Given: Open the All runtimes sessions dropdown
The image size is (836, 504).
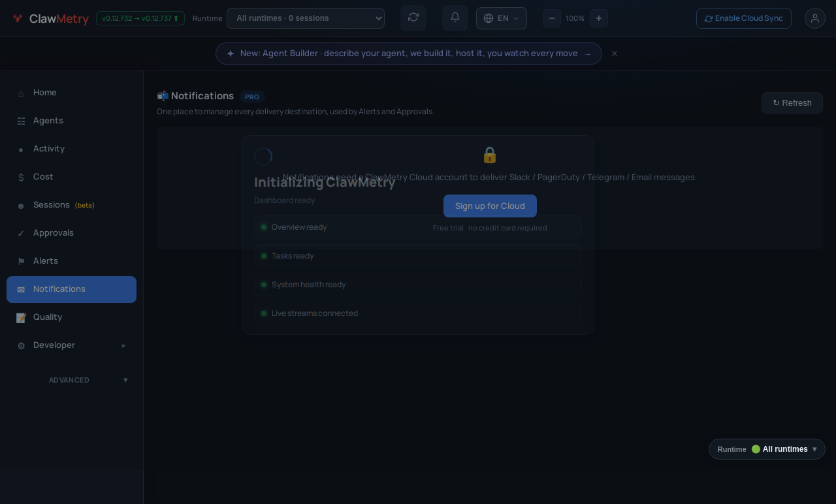Looking at the screenshot, I should [306, 18].
